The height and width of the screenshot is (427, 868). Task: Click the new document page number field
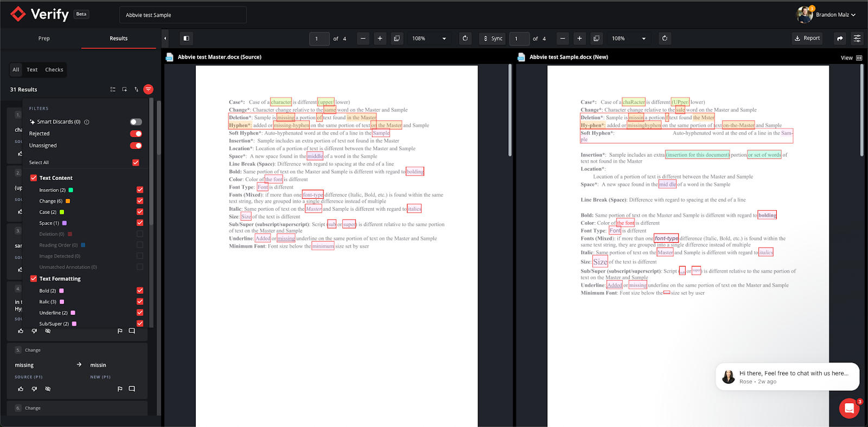point(519,38)
